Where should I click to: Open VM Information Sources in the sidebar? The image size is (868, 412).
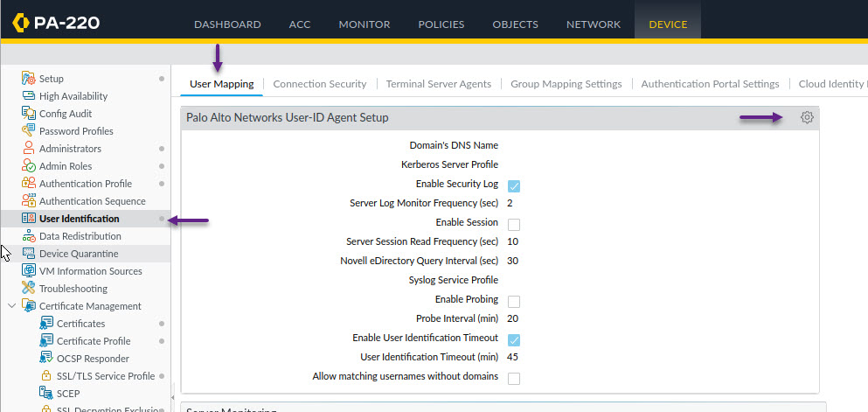click(91, 271)
